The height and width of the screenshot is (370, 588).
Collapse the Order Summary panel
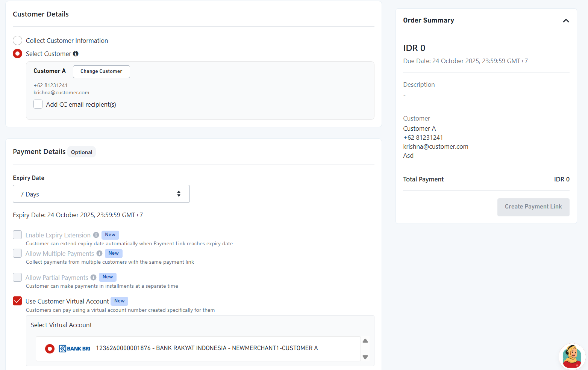[x=565, y=21]
